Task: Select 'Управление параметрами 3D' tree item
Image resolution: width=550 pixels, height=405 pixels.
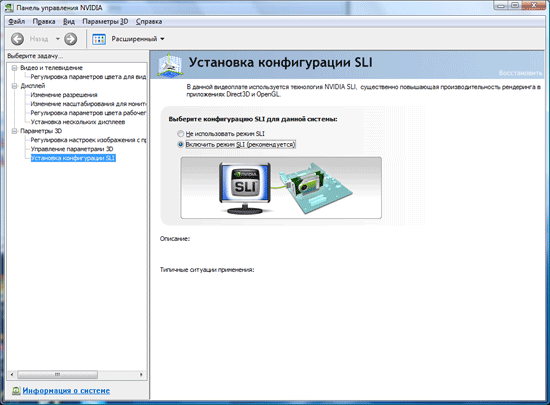Action: [x=72, y=149]
